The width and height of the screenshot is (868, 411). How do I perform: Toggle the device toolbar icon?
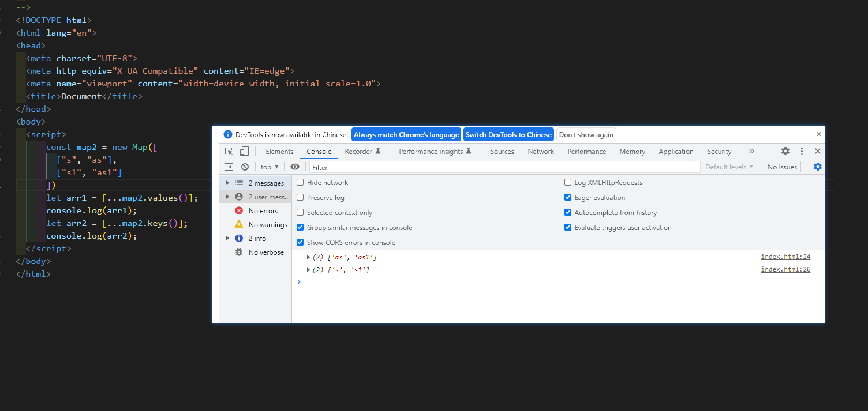[244, 152]
